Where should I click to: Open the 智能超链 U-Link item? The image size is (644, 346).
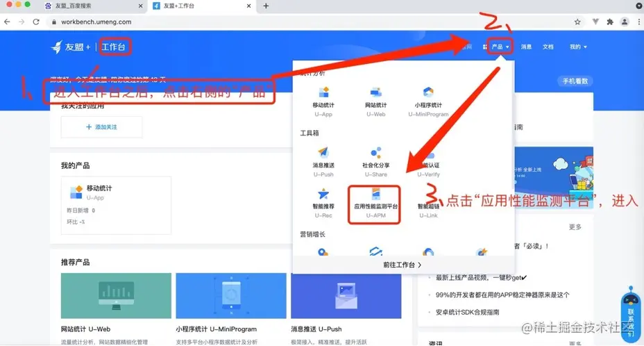428,210
